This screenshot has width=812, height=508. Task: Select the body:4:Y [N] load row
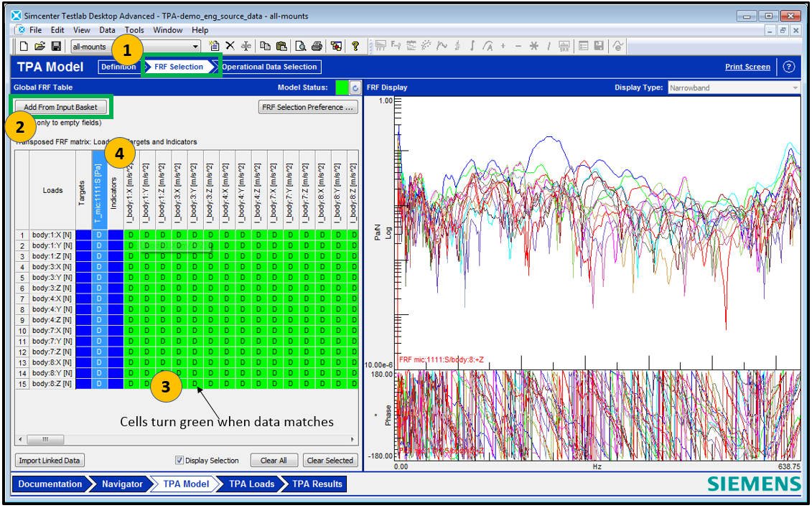(52, 309)
